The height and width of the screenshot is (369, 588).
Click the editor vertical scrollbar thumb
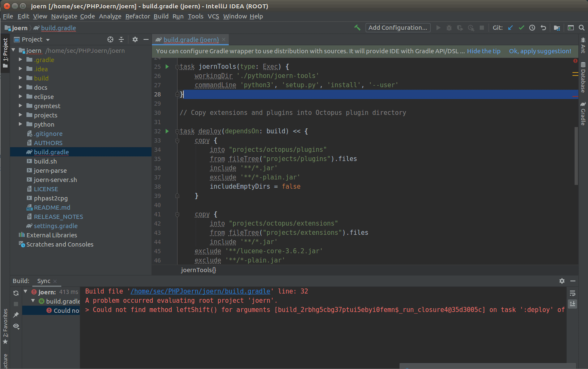pos(576,156)
